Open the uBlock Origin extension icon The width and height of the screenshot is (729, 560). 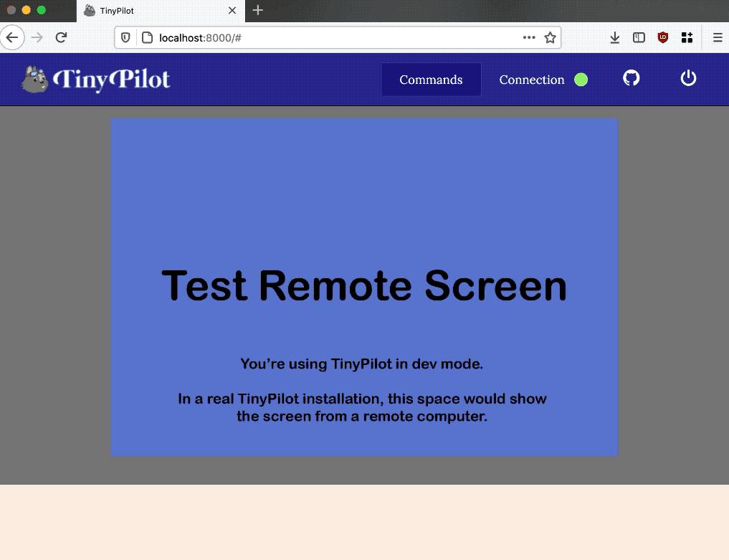coord(662,37)
